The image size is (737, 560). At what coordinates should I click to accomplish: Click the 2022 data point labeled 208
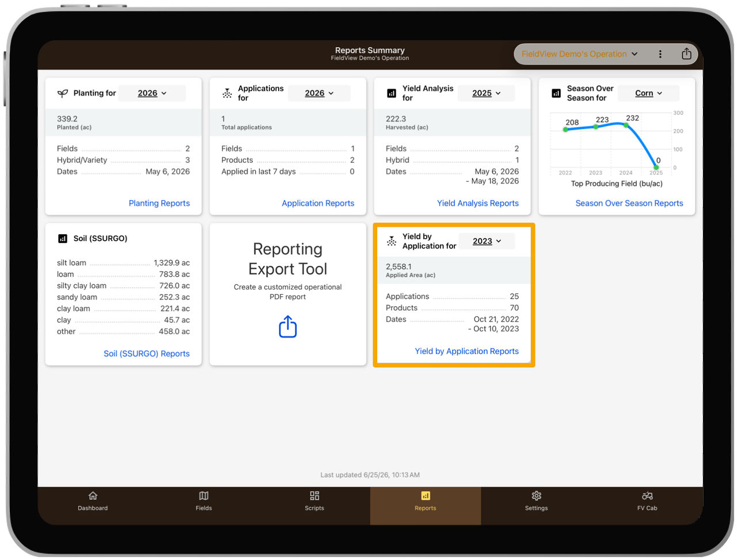tap(565, 129)
